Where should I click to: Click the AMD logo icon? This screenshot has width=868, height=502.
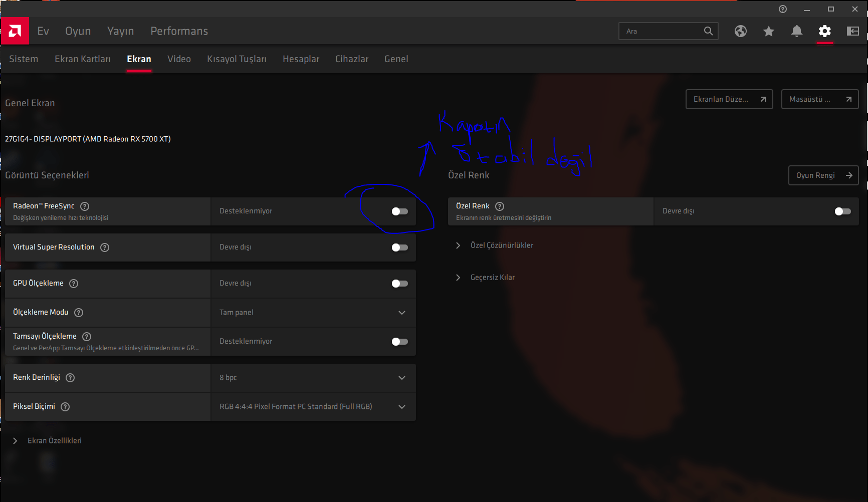(x=15, y=31)
